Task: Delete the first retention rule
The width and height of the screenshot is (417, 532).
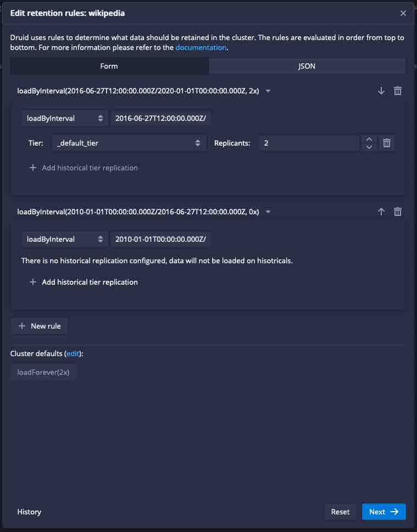Action: (398, 91)
